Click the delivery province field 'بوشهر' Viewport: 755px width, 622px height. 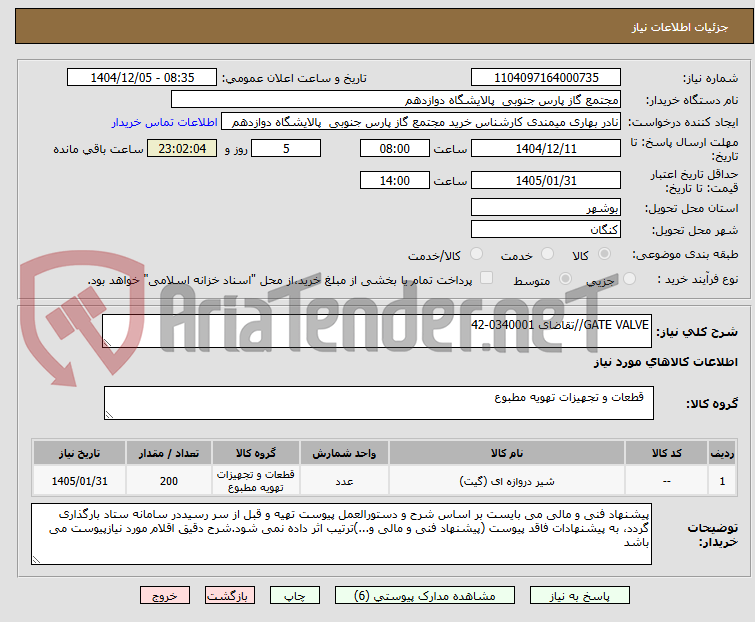[x=546, y=207]
